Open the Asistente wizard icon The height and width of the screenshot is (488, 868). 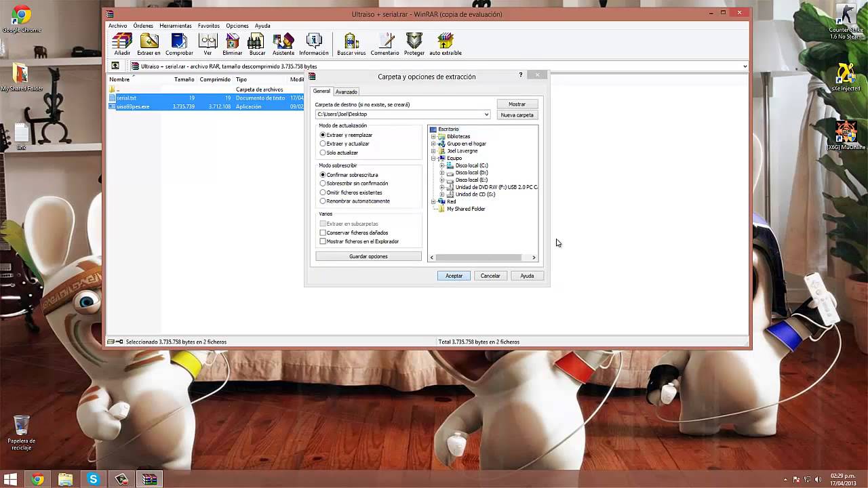click(x=283, y=44)
